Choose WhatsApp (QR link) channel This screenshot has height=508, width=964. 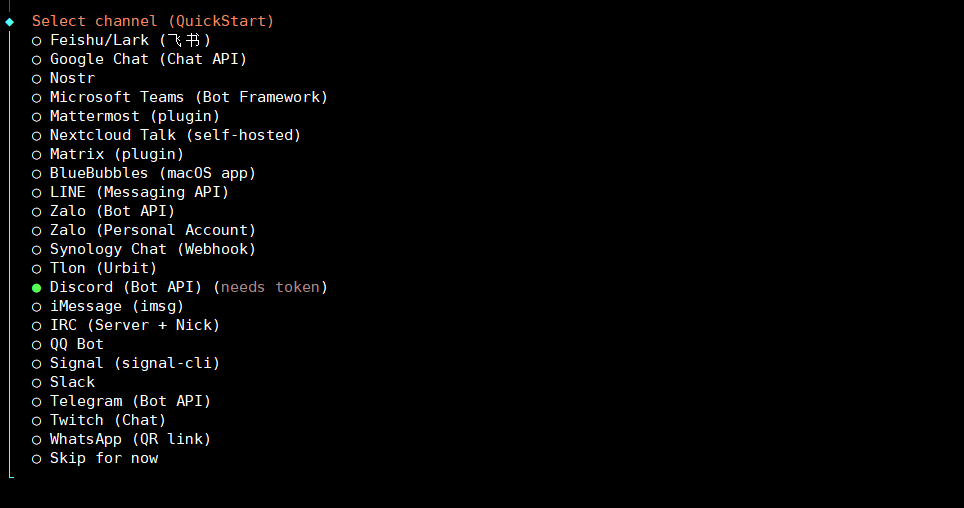pos(130,439)
